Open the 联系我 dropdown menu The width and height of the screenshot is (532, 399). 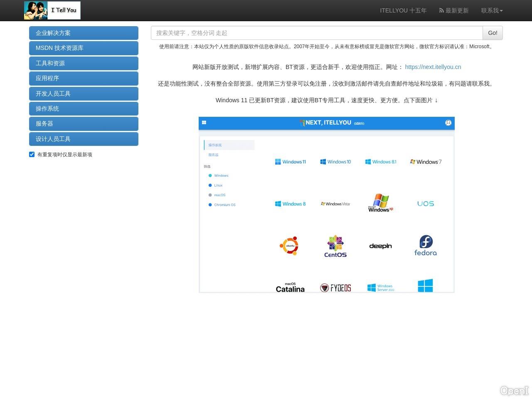492,10
